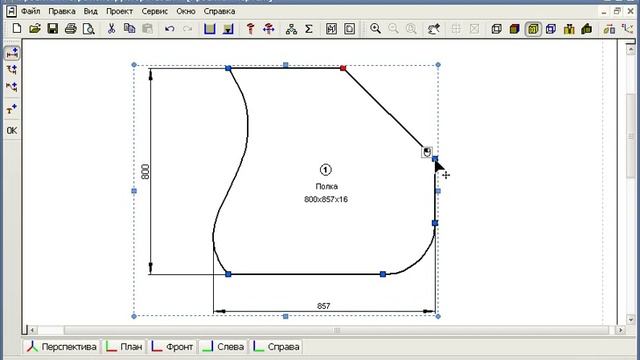The width and height of the screenshot is (640, 360).
Task: Open the project structure tree icon
Action: 291,29
